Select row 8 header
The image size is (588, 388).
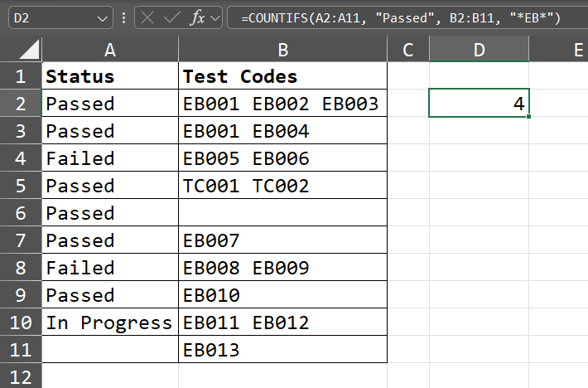(x=21, y=268)
